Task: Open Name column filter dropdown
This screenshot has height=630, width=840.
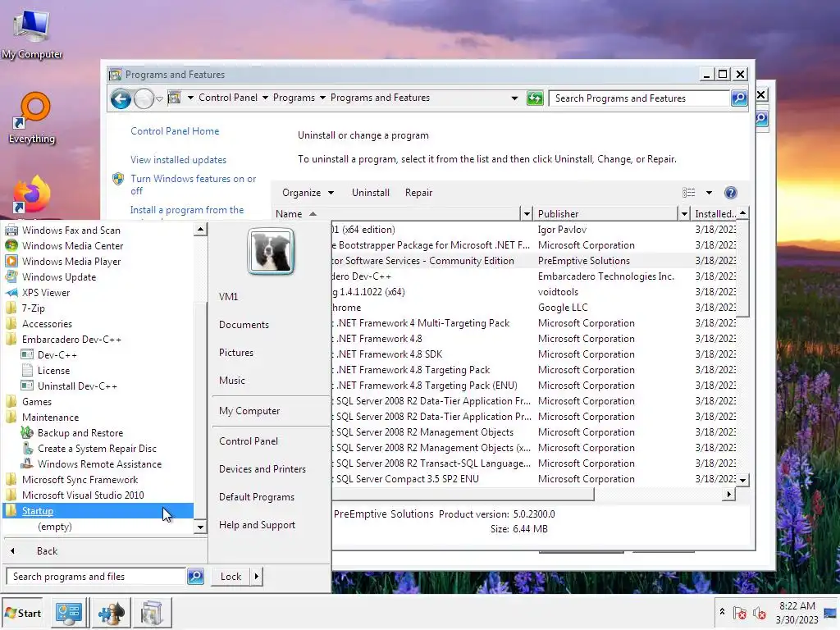Action: [527, 214]
